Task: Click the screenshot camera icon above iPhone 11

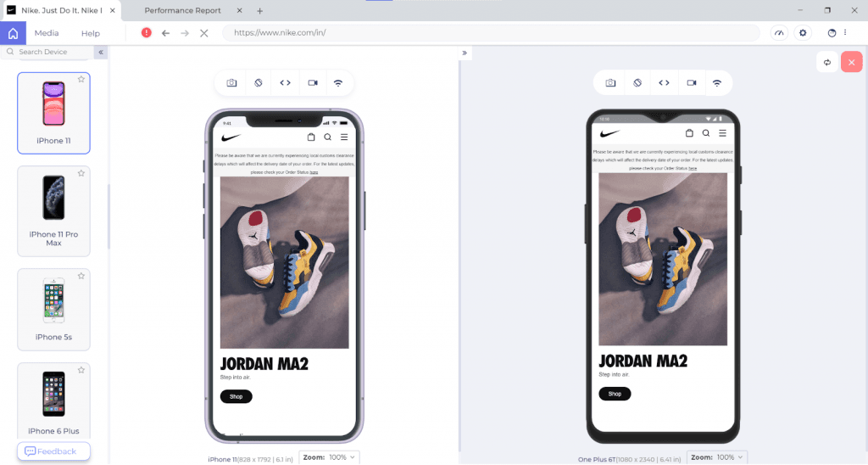Action: click(231, 83)
